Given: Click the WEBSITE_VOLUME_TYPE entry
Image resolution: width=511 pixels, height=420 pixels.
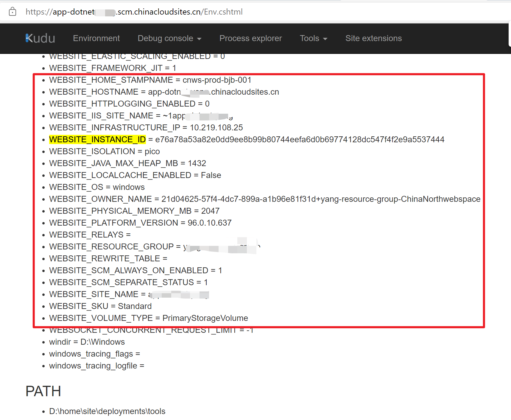Looking at the screenshot, I should click(x=148, y=318).
